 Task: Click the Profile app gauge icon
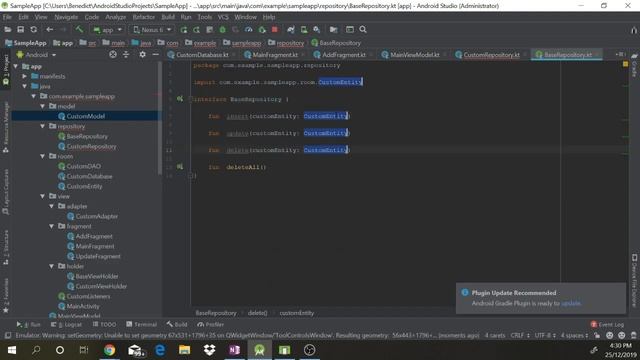(248, 29)
